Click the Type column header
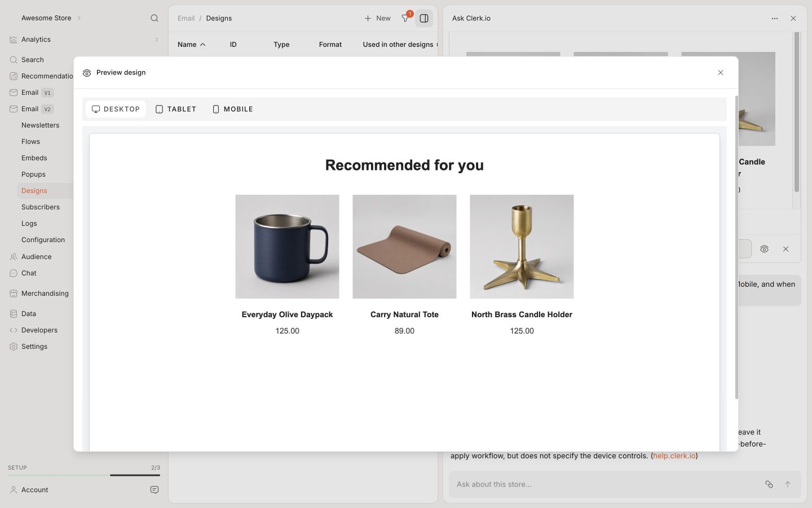The width and height of the screenshot is (812, 508). point(281,45)
